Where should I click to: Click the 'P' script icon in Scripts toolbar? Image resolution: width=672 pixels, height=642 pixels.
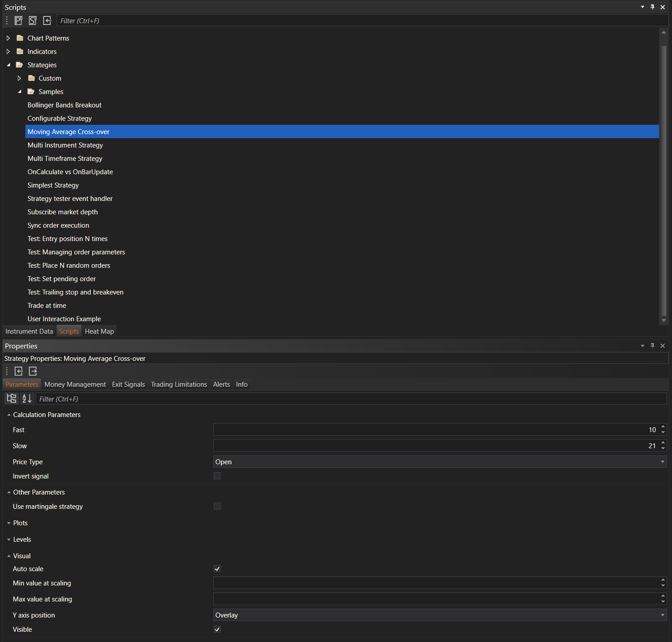18,20
